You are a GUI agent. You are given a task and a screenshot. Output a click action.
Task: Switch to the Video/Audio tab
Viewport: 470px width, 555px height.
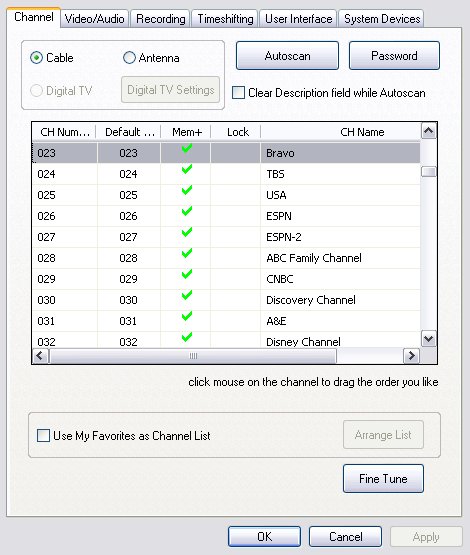(x=94, y=18)
